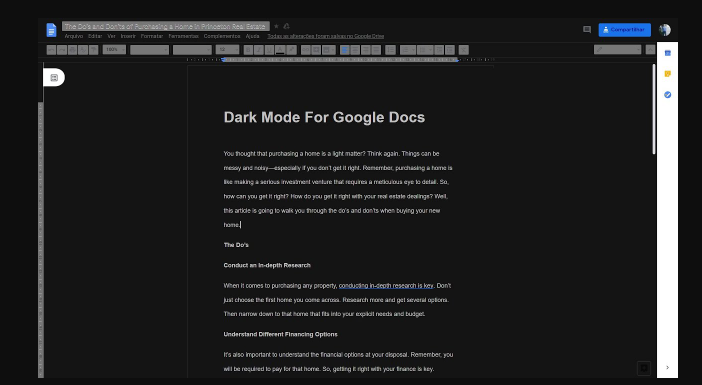
Task: Run spell check from toolbar
Action: (x=82, y=50)
